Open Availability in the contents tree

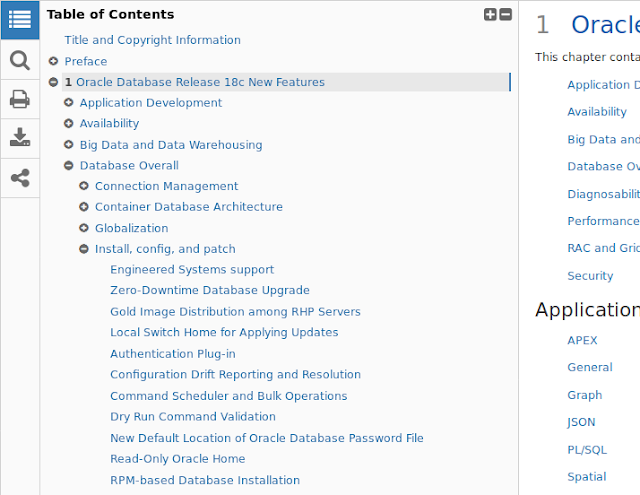pos(109,124)
